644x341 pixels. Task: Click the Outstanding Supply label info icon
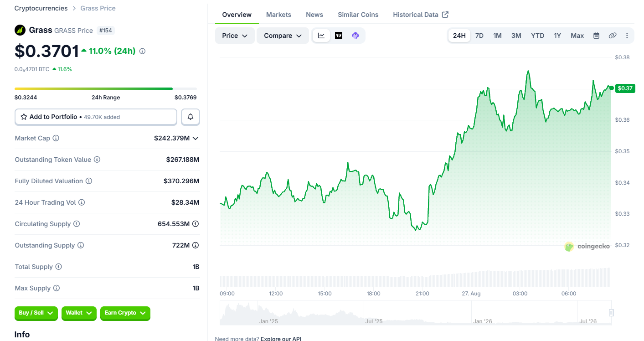click(81, 245)
